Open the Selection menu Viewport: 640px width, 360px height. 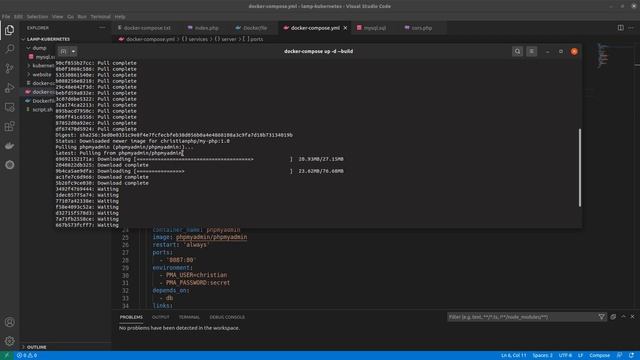37,17
